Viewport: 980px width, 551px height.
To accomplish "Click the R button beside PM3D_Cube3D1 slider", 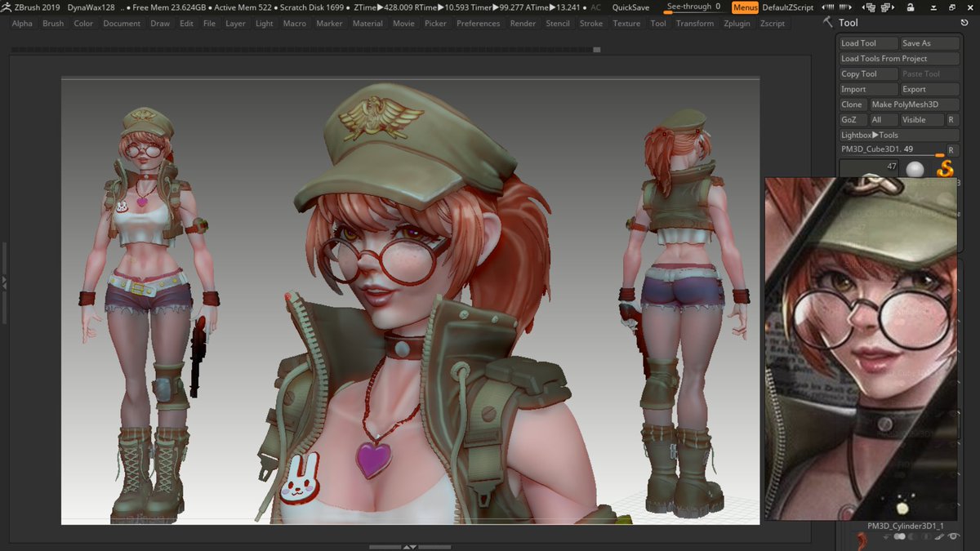I will click(951, 150).
